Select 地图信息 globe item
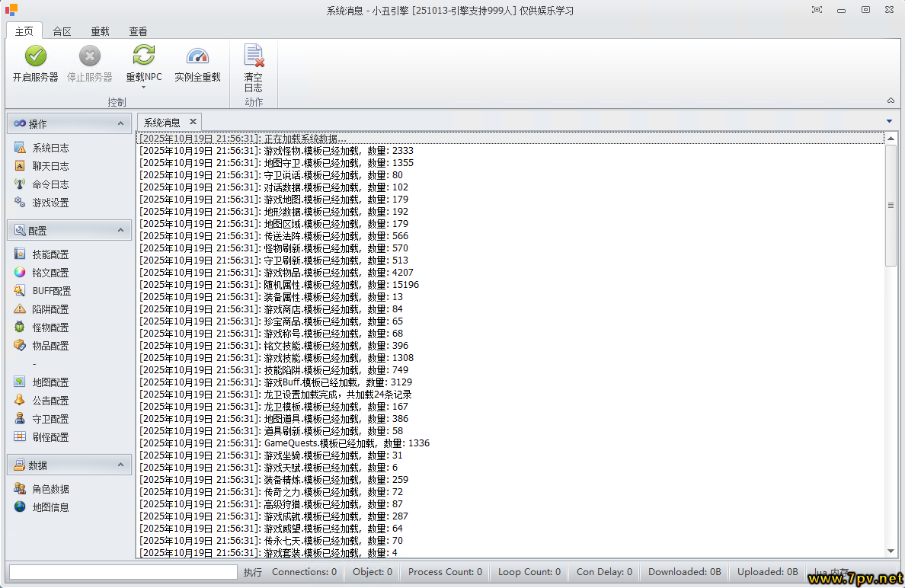This screenshot has width=905, height=588. 50,507
